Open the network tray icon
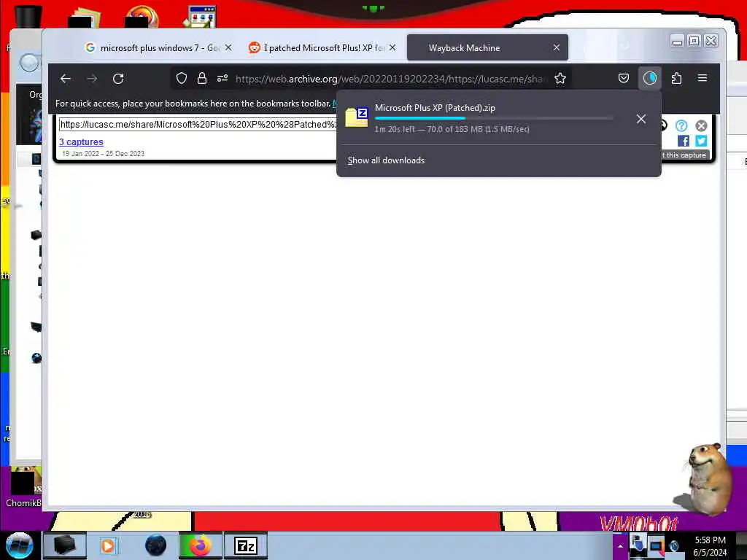This screenshot has width=747, height=560. [x=656, y=546]
